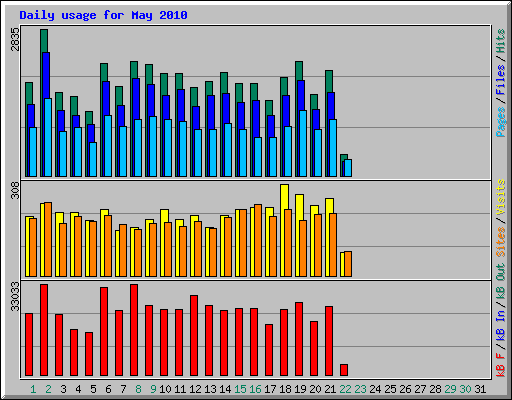Viewport: 512px width, 400px height.
Task: Click the day 12 x-axis label
Action: point(195,389)
